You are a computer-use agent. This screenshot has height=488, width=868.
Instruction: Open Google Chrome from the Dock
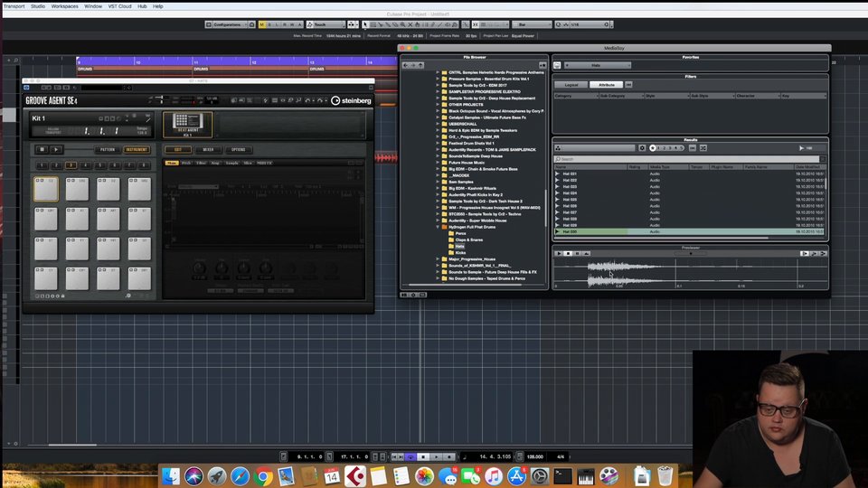point(263,476)
